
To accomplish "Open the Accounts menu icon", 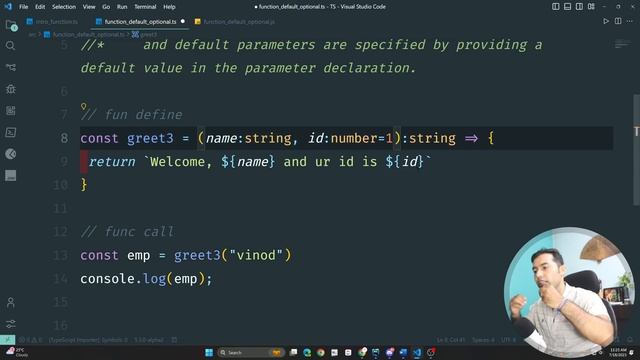I will (11, 302).
